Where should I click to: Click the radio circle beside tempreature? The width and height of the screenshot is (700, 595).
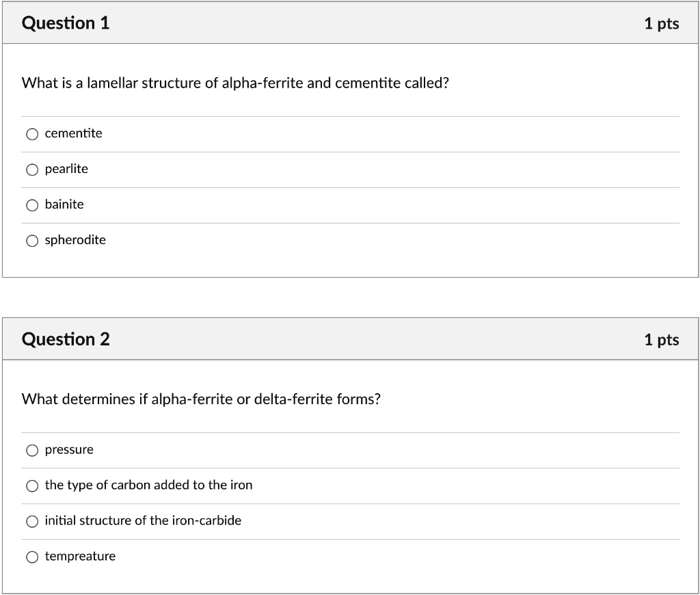pos(32,557)
